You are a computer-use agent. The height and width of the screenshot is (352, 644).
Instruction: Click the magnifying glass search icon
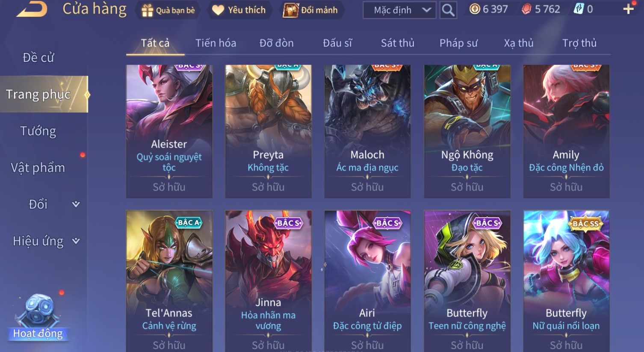coord(448,10)
